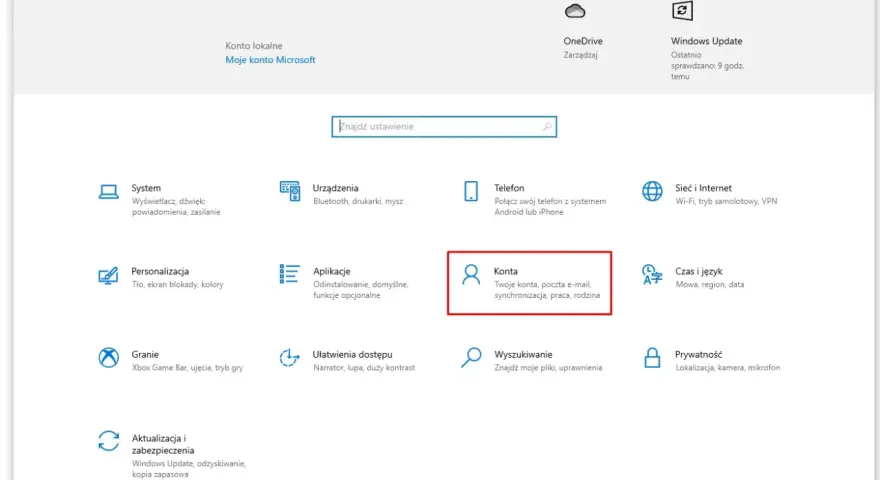Click 'Wi-Fi, tryb samolotowy, VPN' description
This screenshot has height=480, width=880.
point(726,201)
